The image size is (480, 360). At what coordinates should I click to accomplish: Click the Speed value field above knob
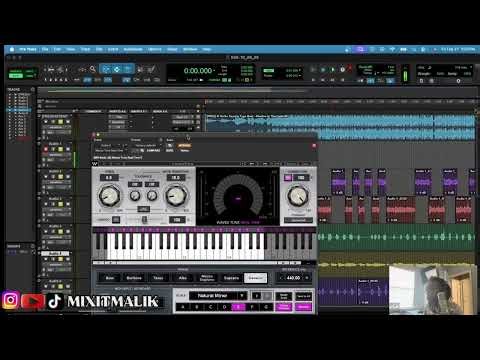[109, 178]
